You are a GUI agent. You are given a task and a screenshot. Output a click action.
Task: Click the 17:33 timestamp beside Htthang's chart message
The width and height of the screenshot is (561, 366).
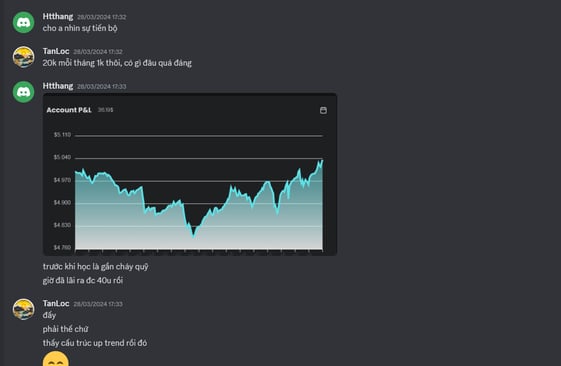pyautogui.click(x=102, y=86)
